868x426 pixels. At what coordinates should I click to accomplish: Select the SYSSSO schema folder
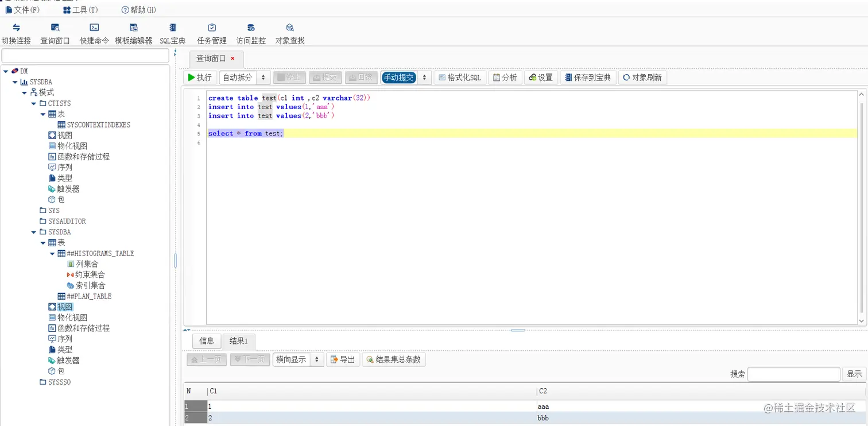pos(55,382)
